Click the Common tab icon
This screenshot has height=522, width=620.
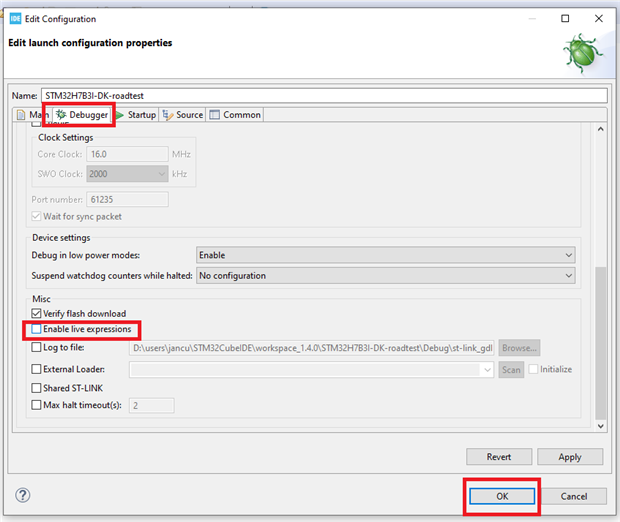[214, 115]
